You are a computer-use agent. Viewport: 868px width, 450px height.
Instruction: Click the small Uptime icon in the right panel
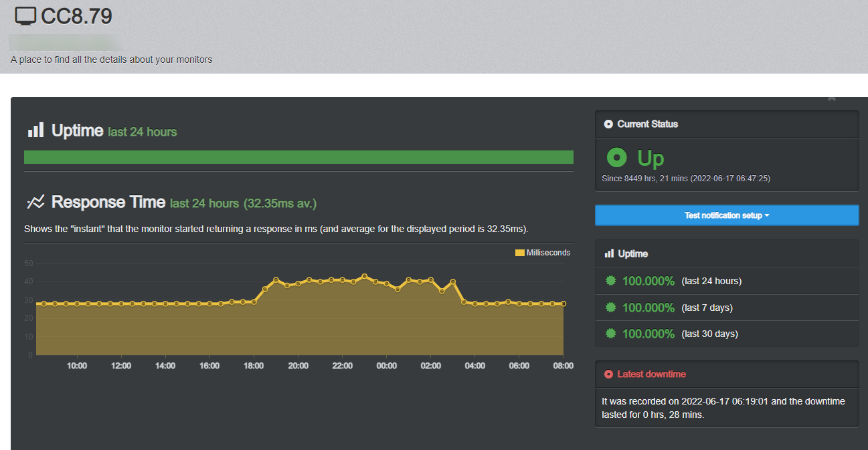click(609, 254)
